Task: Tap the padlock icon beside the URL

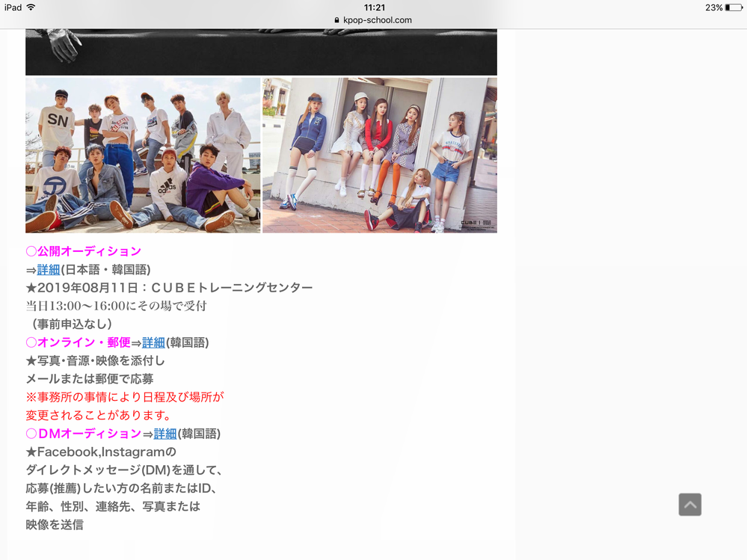Action: tap(337, 20)
